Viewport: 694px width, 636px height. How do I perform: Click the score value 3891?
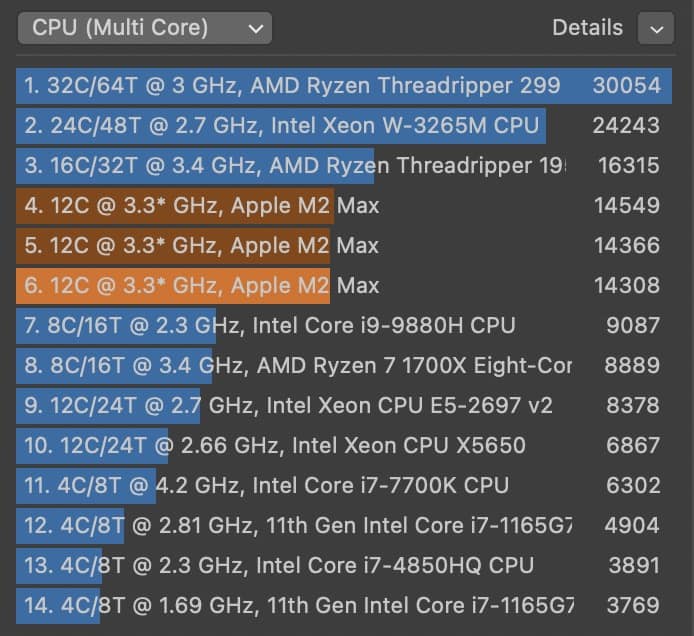(x=634, y=566)
